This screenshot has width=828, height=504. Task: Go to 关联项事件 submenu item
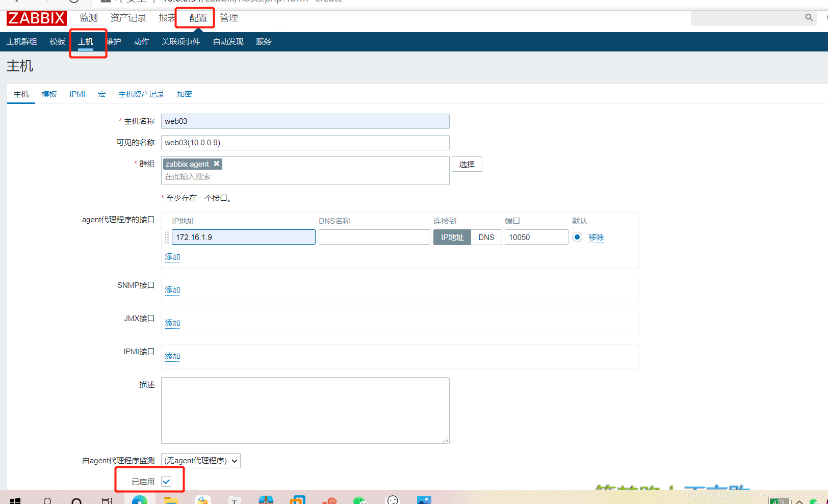[x=181, y=42]
